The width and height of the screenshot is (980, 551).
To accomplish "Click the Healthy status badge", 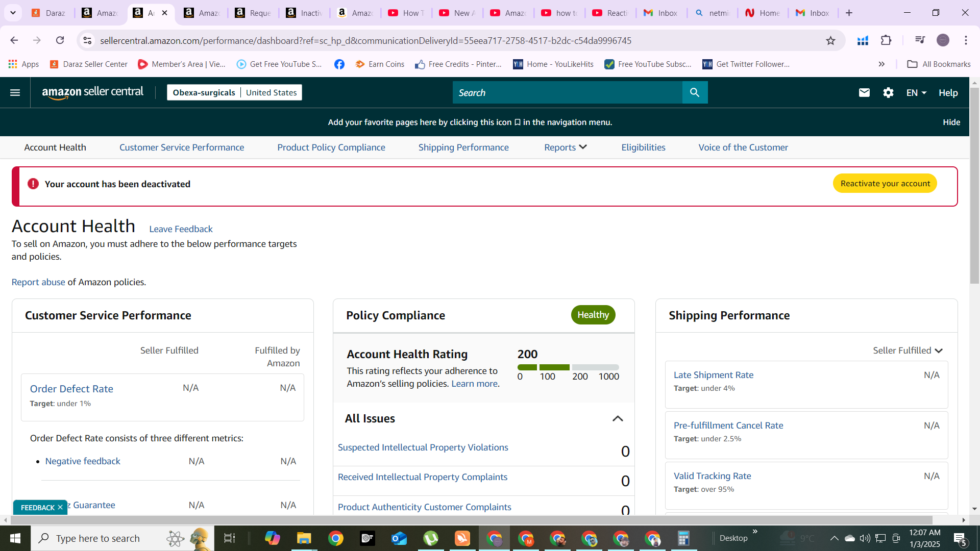I will click(593, 315).
